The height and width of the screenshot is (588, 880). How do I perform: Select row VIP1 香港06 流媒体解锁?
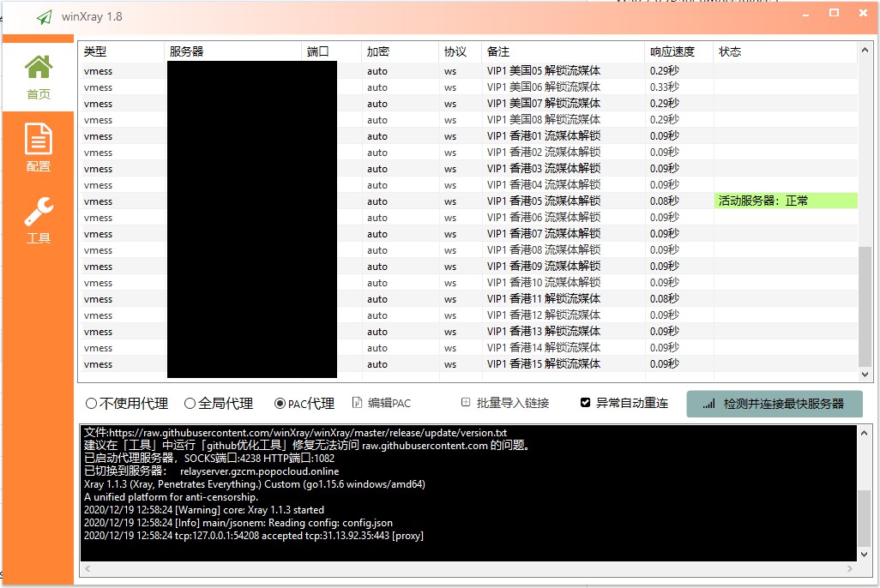coord(468,217)
